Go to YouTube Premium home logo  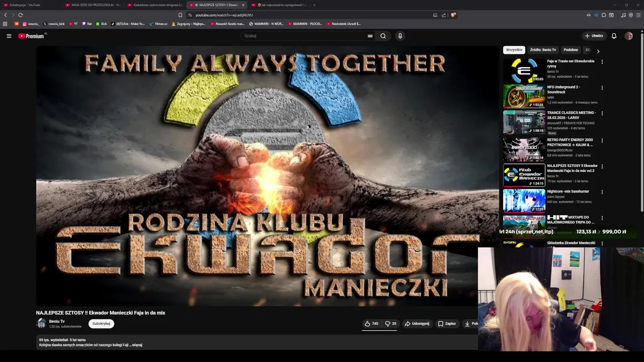[x=31, y=36]
